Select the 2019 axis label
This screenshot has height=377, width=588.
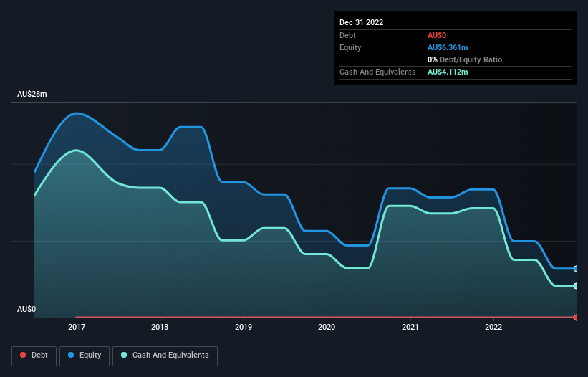[244, 327]
